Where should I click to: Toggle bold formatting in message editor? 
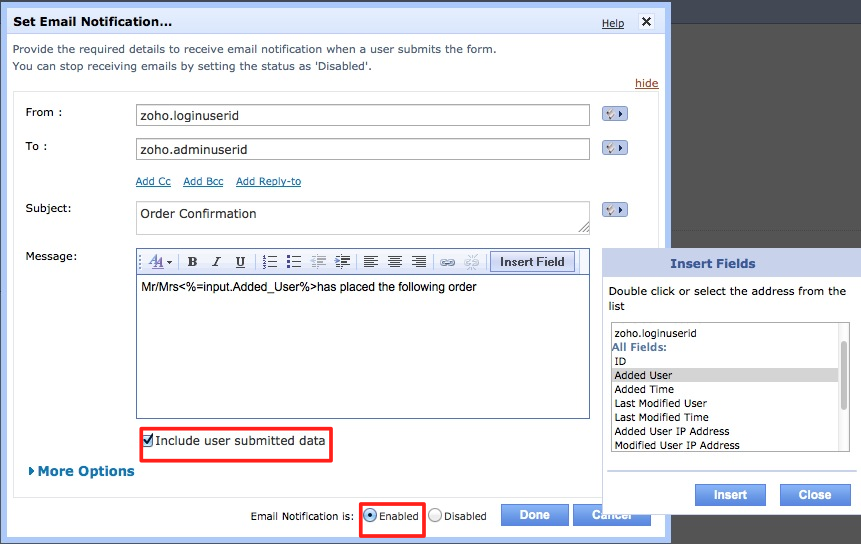click(192, 262)
